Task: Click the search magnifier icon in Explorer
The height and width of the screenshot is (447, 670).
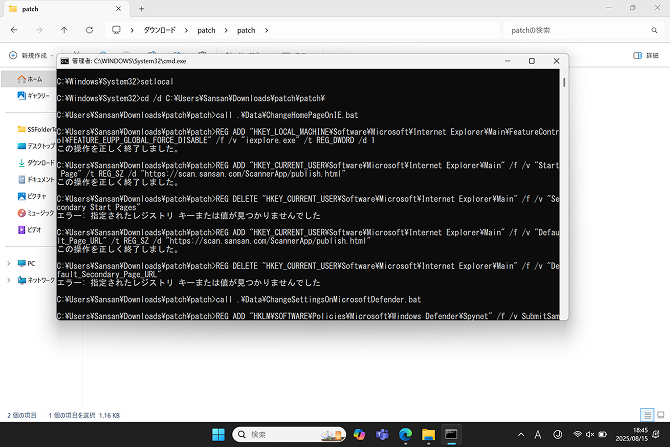Action: pos(654,30)
